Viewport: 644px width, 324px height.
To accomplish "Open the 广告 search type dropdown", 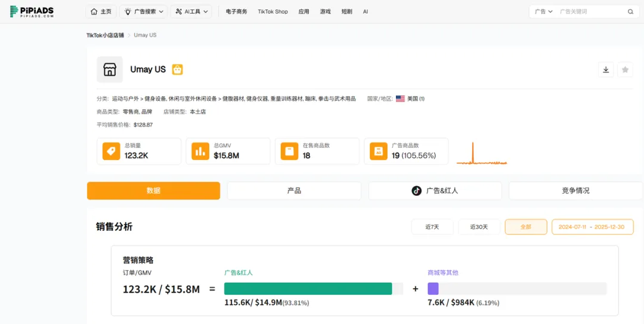I will (x=543, y=12).
